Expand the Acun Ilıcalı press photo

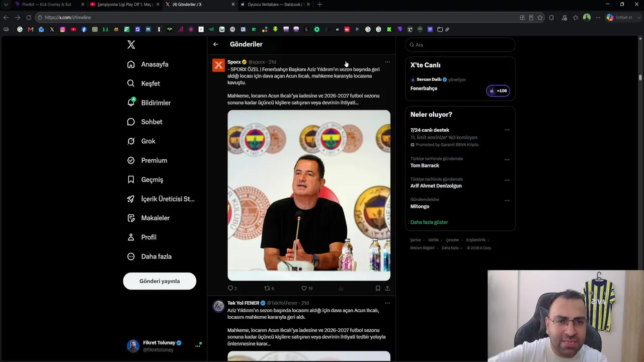[x=309, y=195]
